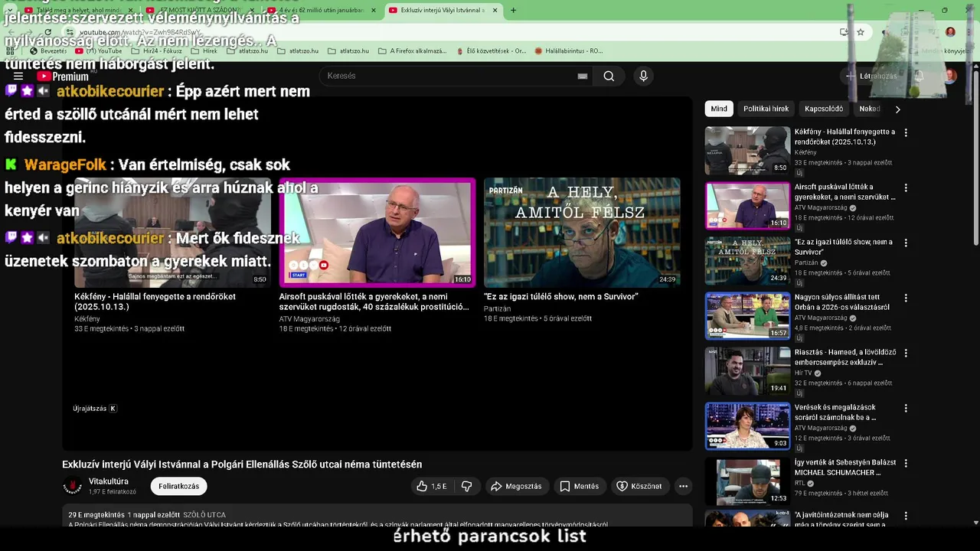Screen dimensions: 980x551
Task: Open Hír TV channel name in sidebar
Action: point(803,373)
